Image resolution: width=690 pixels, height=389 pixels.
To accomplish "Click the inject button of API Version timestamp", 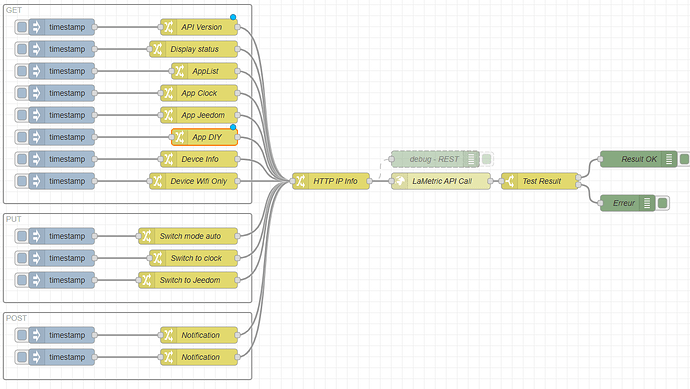I will tap(22, 27).
